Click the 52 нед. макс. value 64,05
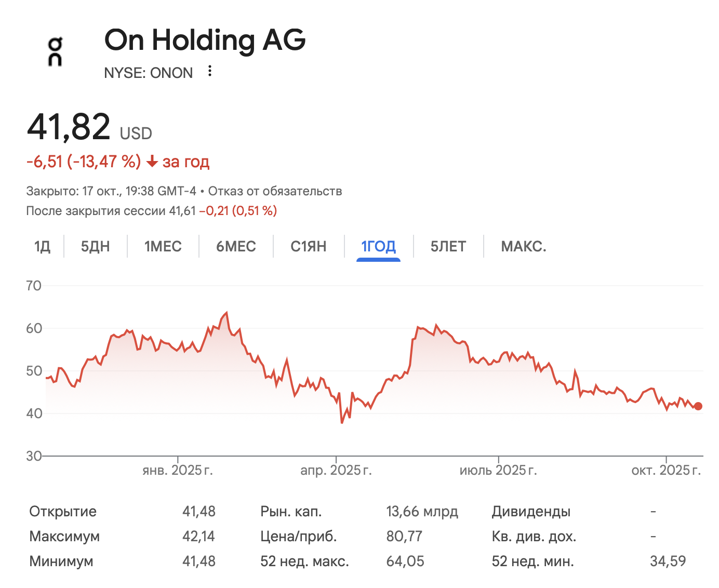 click(405, 562)
